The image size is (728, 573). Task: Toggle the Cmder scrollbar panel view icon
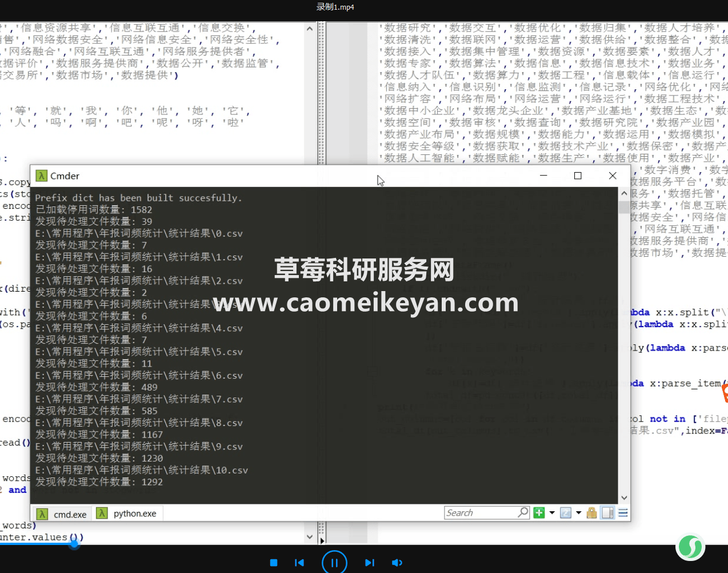[x=608, y=512]
